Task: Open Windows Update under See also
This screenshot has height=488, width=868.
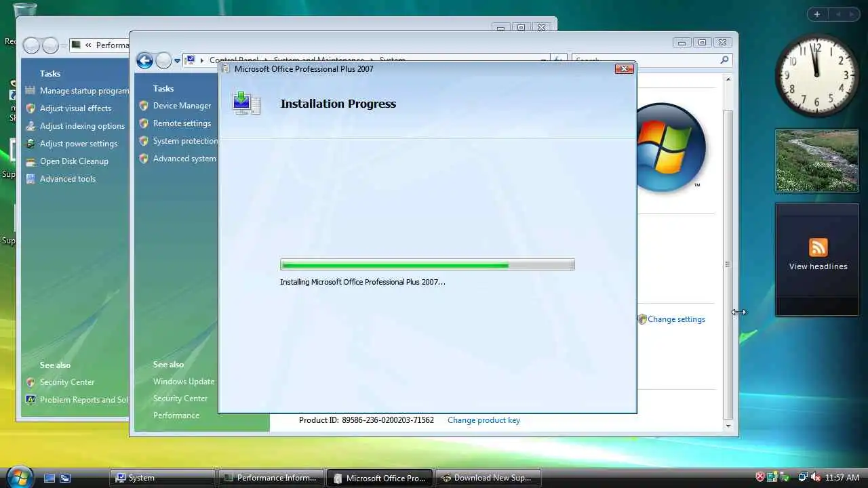Action: click(184, 382)
